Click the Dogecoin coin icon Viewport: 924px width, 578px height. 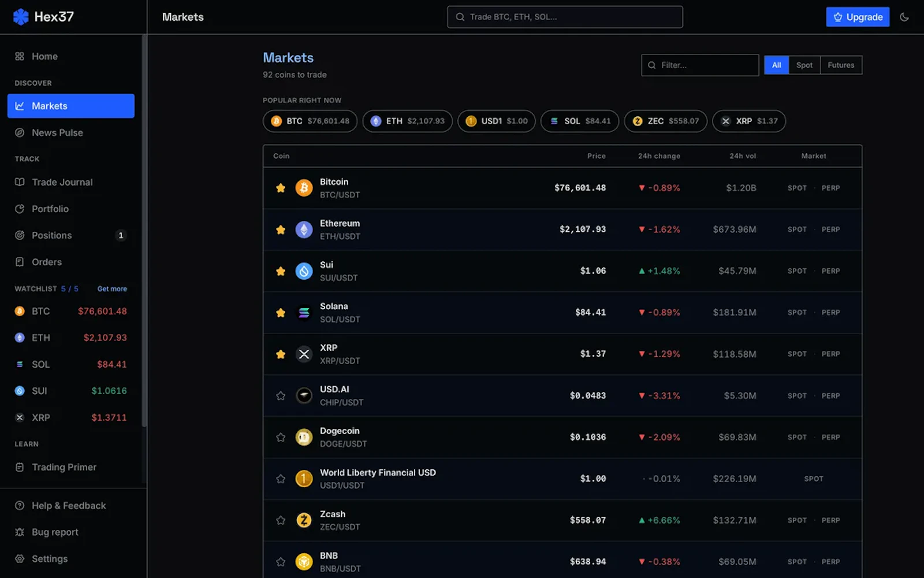(304, 438)
